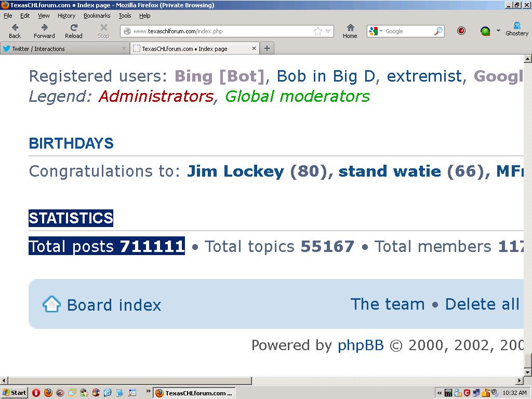Viewport: 532px width, 399px height.
Task: Click the Board index link
Action: (x=114, y=305)
